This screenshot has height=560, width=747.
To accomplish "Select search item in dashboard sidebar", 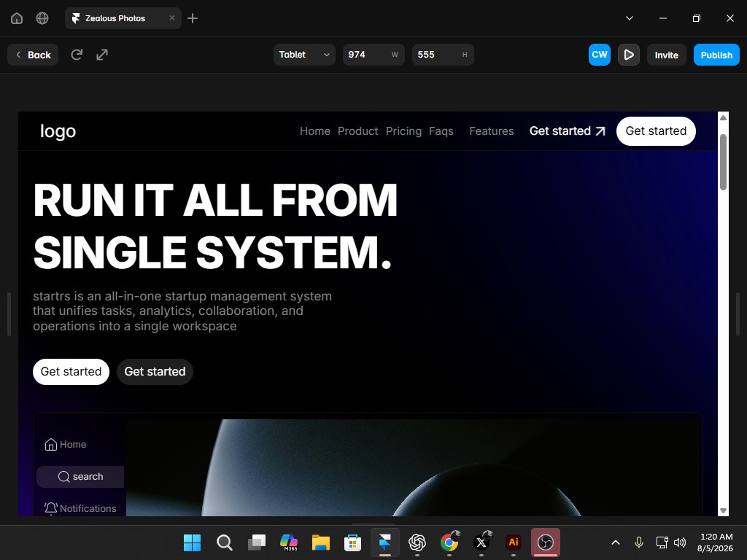I will (x=80, y=477).
